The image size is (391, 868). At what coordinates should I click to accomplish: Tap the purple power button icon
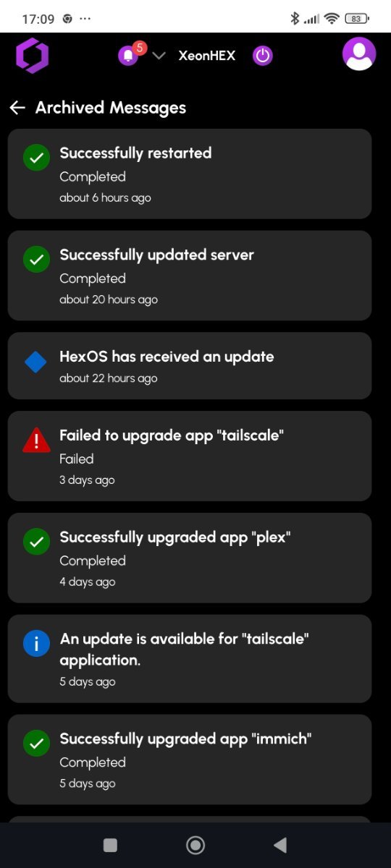click(263, 56)
